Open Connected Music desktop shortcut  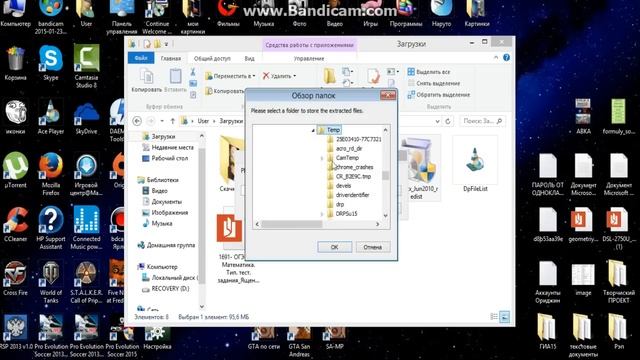(86, 228)
